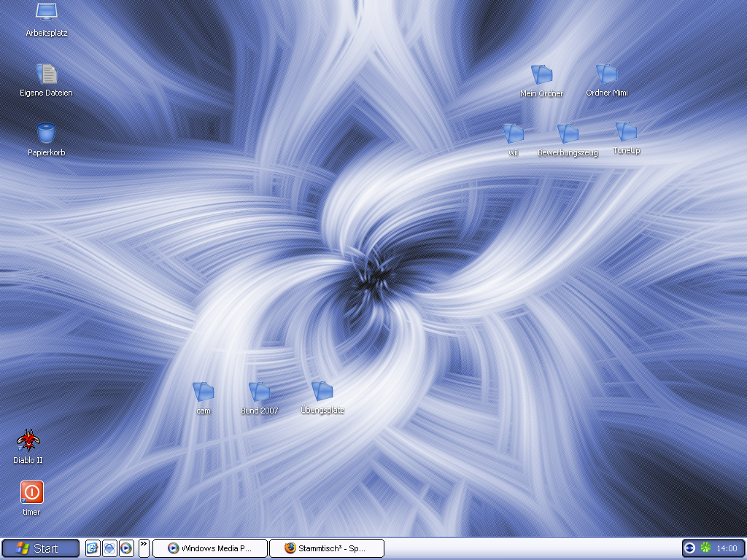Select the Eigene Dateien icon
Screen dimensions: 747x560
46,74
